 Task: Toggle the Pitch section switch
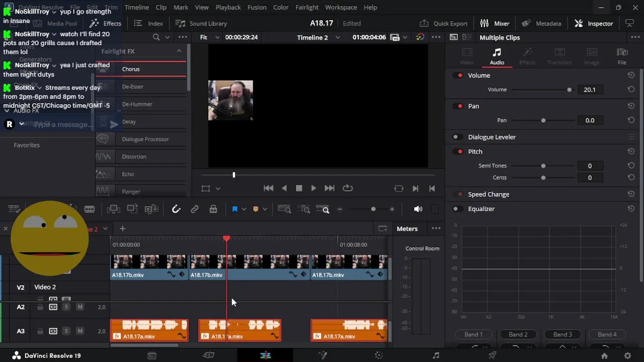point(458,151)
